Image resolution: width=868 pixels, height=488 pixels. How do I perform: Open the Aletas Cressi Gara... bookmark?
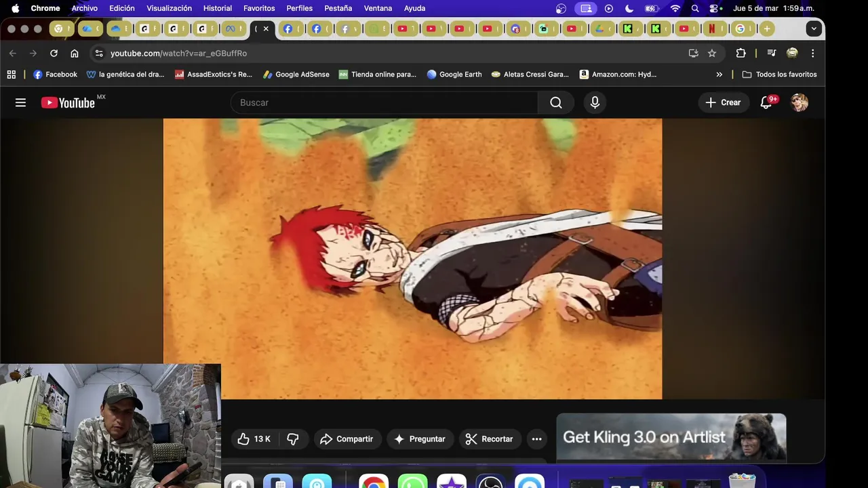530,75
